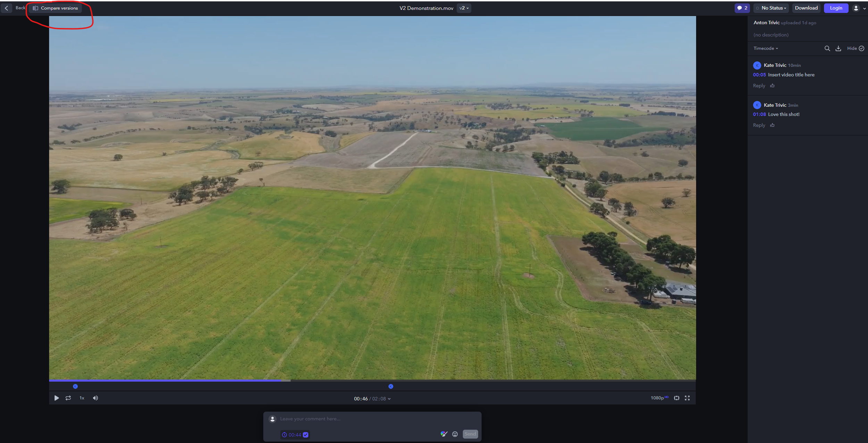The height and width of the screenshot is (443, 868).
Task: Open the drawing annotation brush tool
Action: [x=444, y=434]
